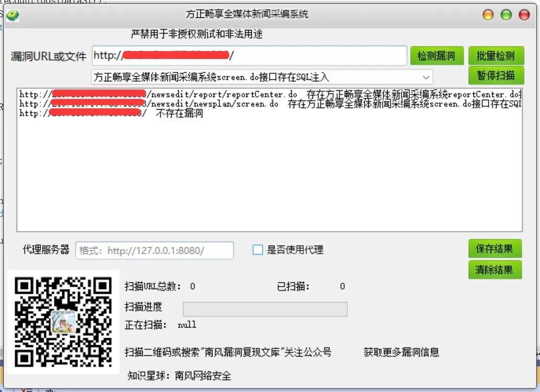Click the 清除结果 button

pyautogui.click(x=495, y=270)
